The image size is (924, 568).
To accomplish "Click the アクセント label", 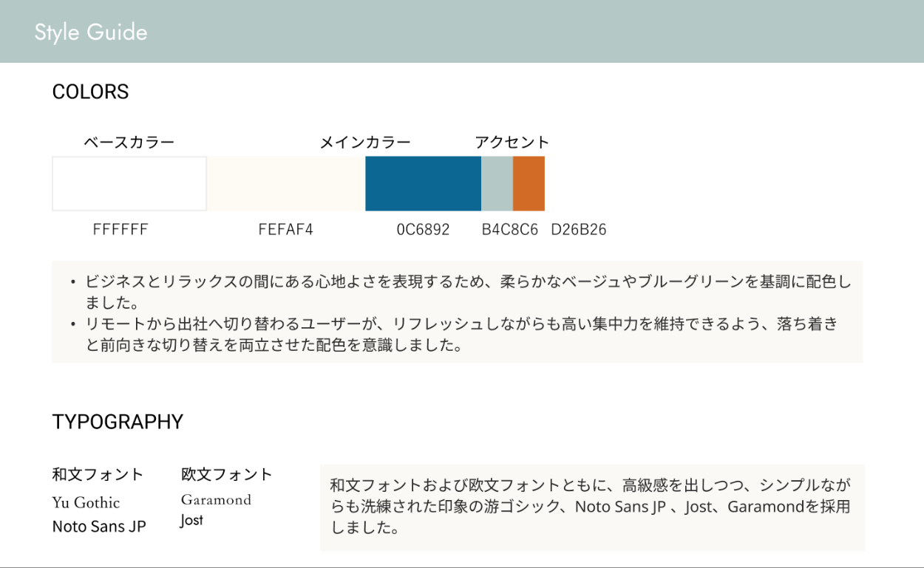I will point(512,143).
